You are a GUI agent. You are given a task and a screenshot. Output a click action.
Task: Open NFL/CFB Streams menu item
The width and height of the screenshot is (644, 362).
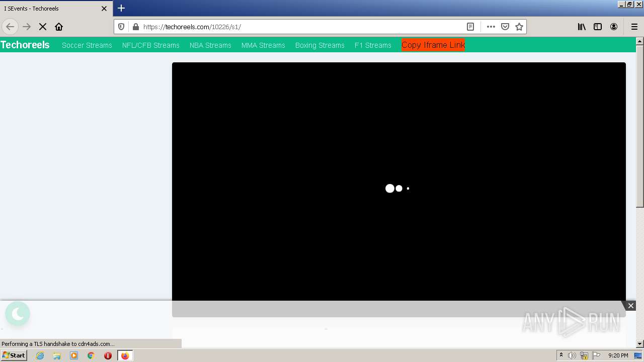(151, 45)
